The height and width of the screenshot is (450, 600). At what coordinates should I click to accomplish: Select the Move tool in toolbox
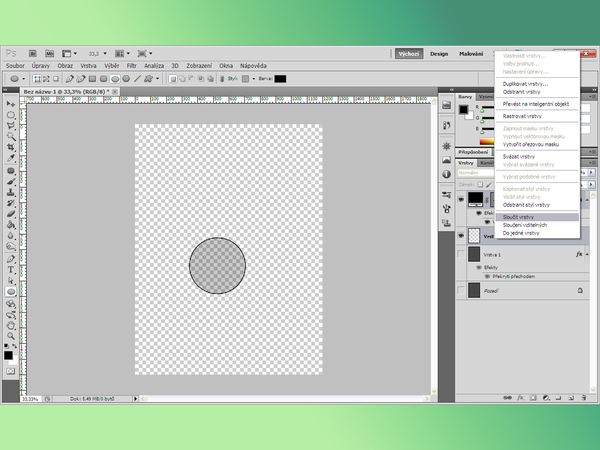pos(11,103)
